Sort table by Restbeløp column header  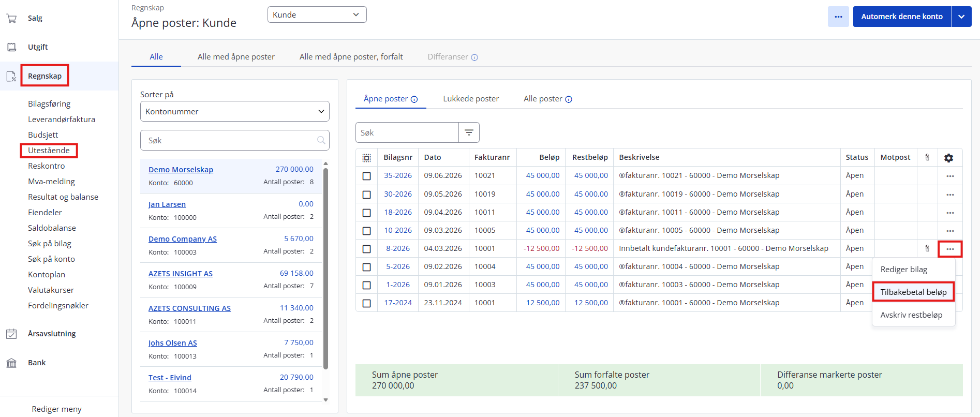(590, 157)
